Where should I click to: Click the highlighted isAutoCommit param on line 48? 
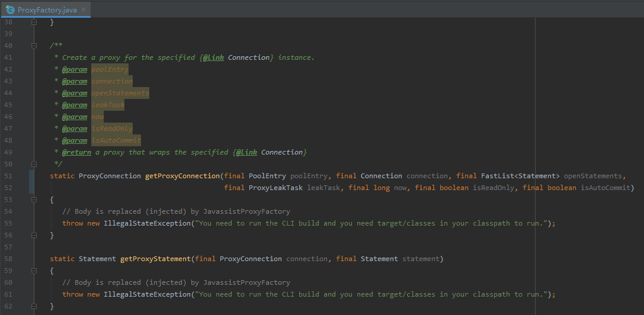(116, 140)
